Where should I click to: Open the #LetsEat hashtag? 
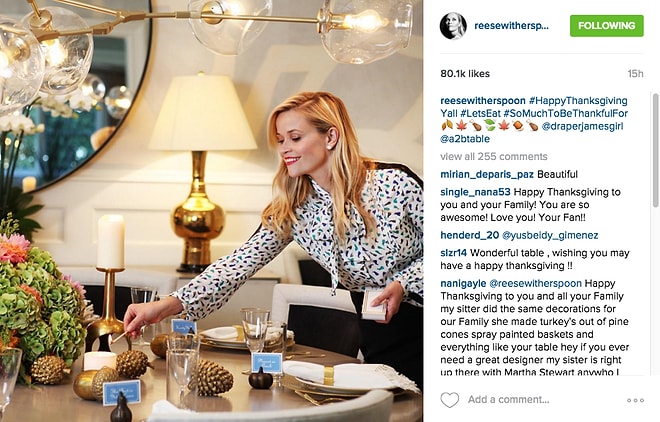[481, 114]
